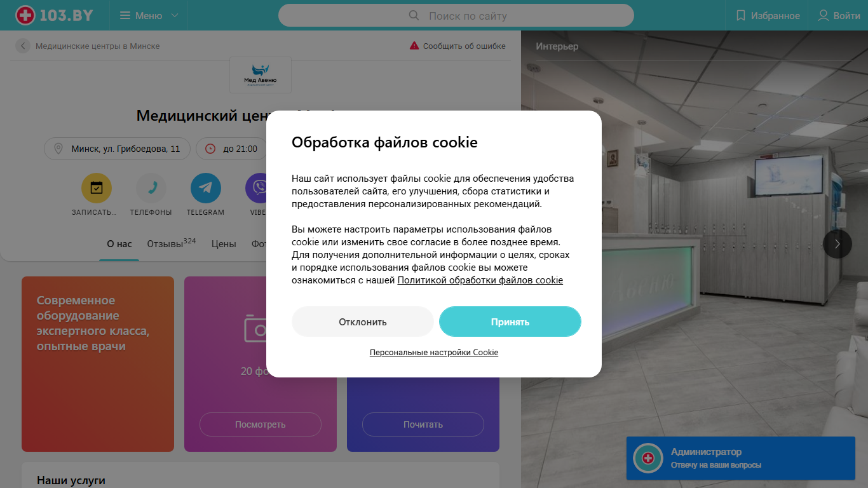The image size is (868, 488).
Task: Click the Почитать button
Action: [423, 424]
